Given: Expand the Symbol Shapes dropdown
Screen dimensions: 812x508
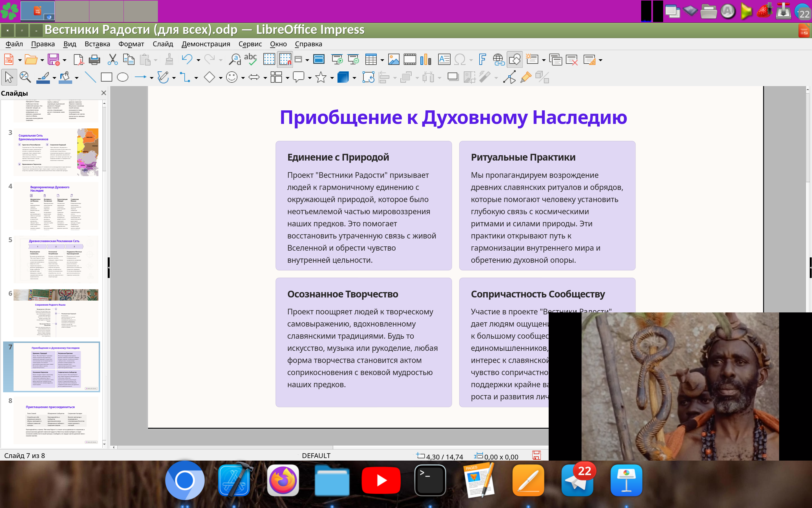Looking at the screenshot, I should [242, 78].
